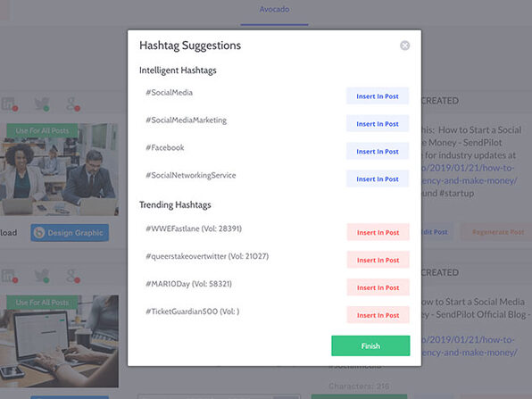
Task: Click Use For All Posts on laptop image
Action: pos(42,303)
